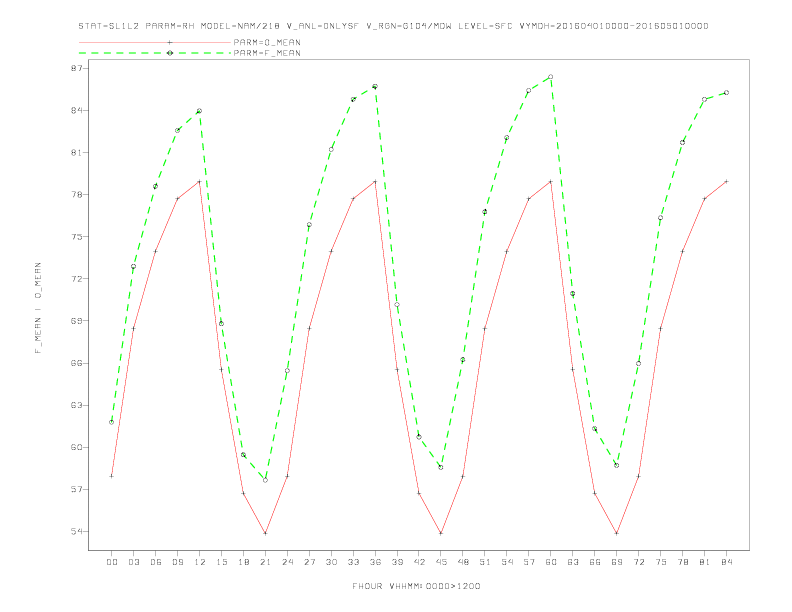Screen dimensions: 792x612
Task: Click y-axis tick label 75
Action: 77,236
